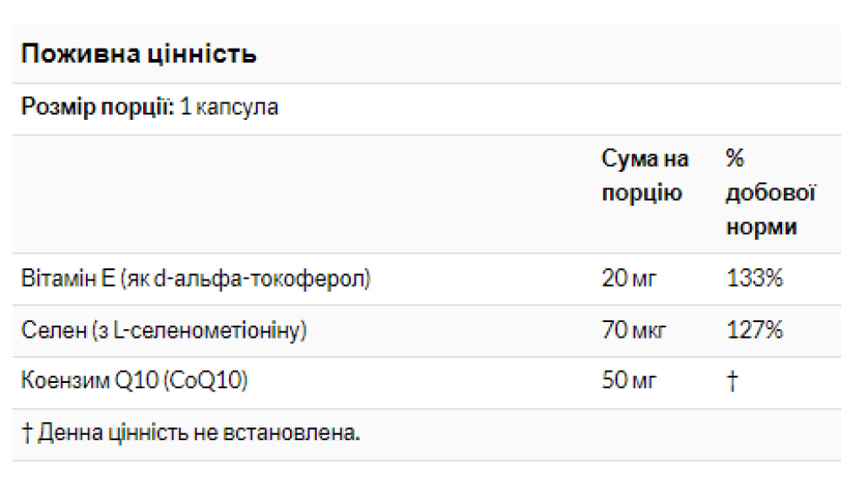Select the bold "Розмір порції:" label
This screenshot has width=868, height=501.
point(97,108)
